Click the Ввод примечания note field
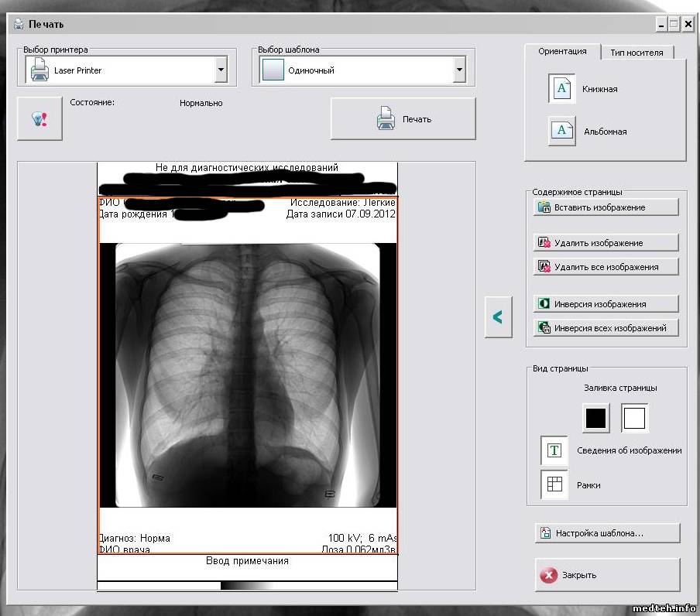The height and width of the screenshot is (616, 700). click(247, 561)
